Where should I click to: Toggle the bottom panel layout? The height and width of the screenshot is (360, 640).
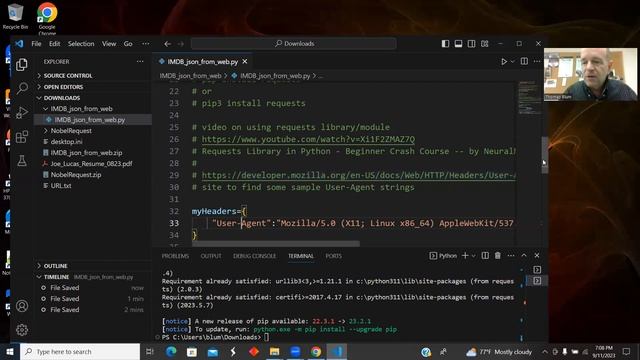point(458,44)
